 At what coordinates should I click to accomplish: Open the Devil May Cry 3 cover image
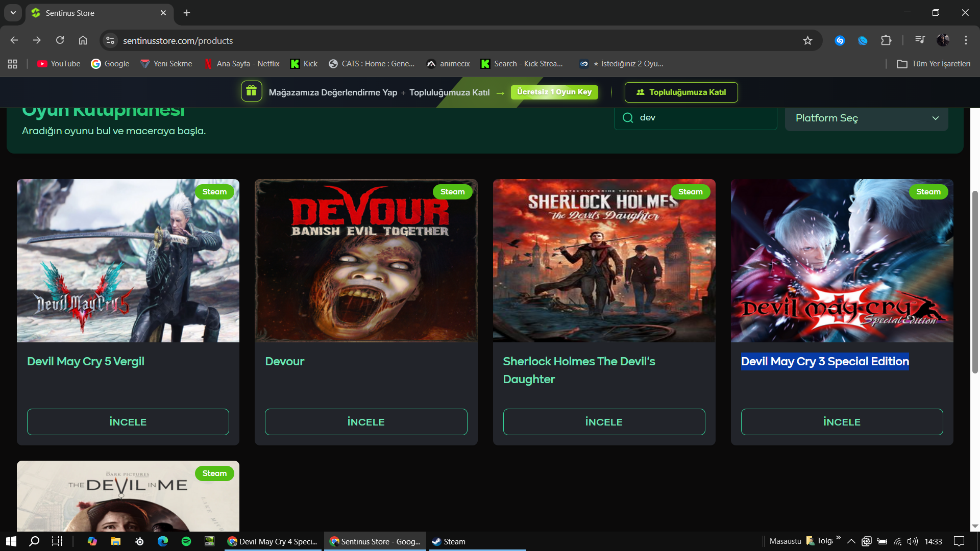pyautogui.click(x=842, y=261)
